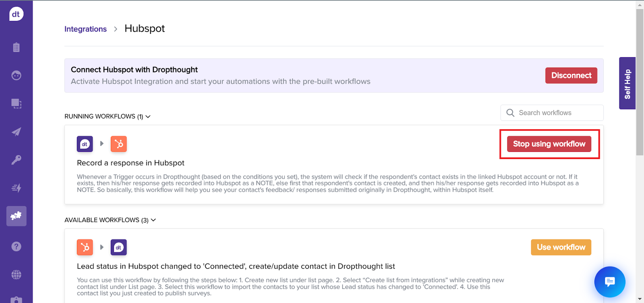Open the Self Help side tab
644x303 pixels.
(x=627, y=83)
